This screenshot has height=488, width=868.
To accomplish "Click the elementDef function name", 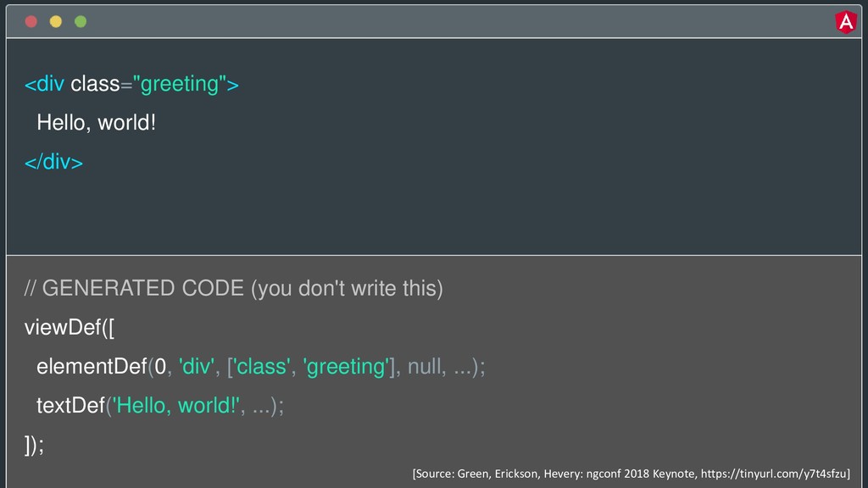I will (x=92, y=366).
